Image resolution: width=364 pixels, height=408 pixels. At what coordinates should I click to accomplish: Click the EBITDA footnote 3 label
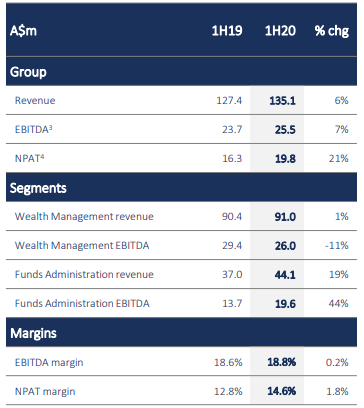point(33,129)
